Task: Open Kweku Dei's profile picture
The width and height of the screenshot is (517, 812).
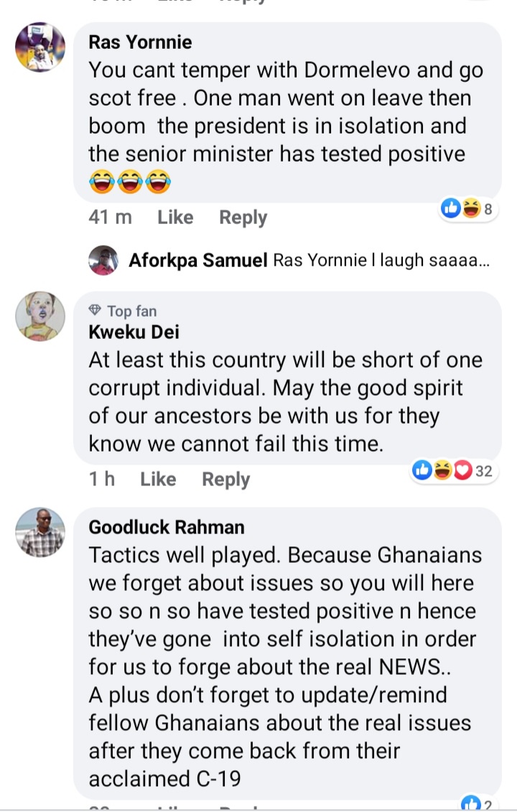Action: (x=40, y=316)
